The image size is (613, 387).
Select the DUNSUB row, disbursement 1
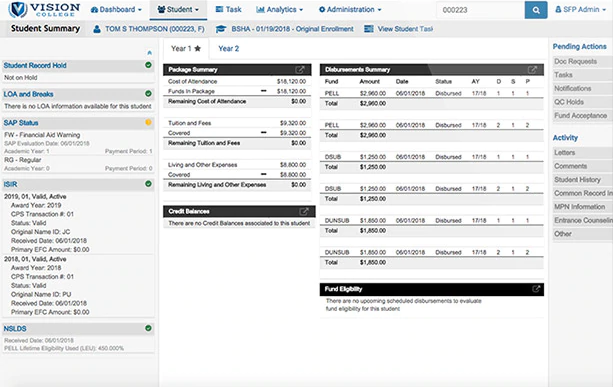point(432,220)
